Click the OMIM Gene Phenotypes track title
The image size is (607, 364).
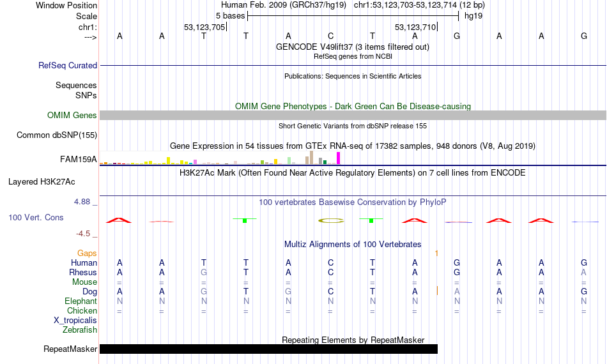pyautogui.click(x=353, y=107)
